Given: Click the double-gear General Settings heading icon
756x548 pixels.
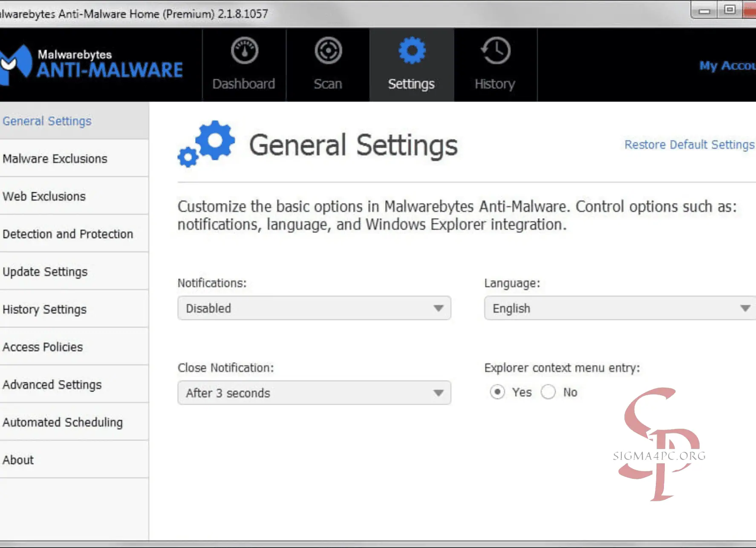Looking at the screenshot, I should click(x=206, y=144).
